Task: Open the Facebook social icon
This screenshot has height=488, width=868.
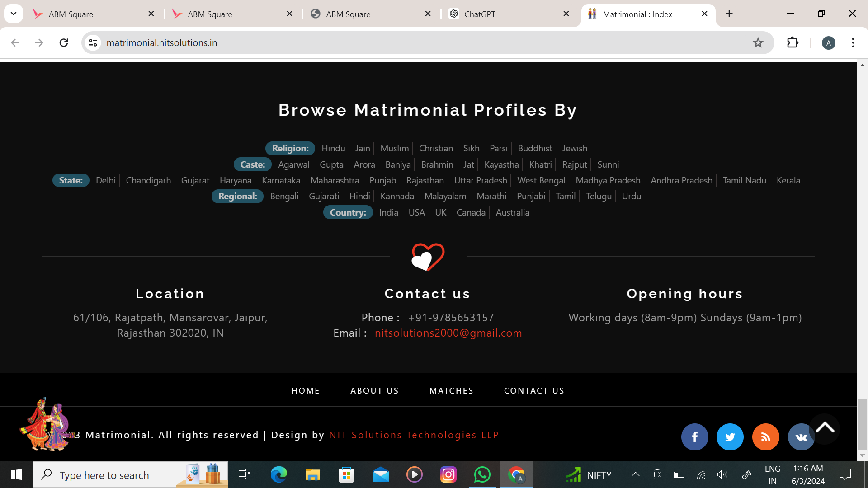Action: [694, 437]
